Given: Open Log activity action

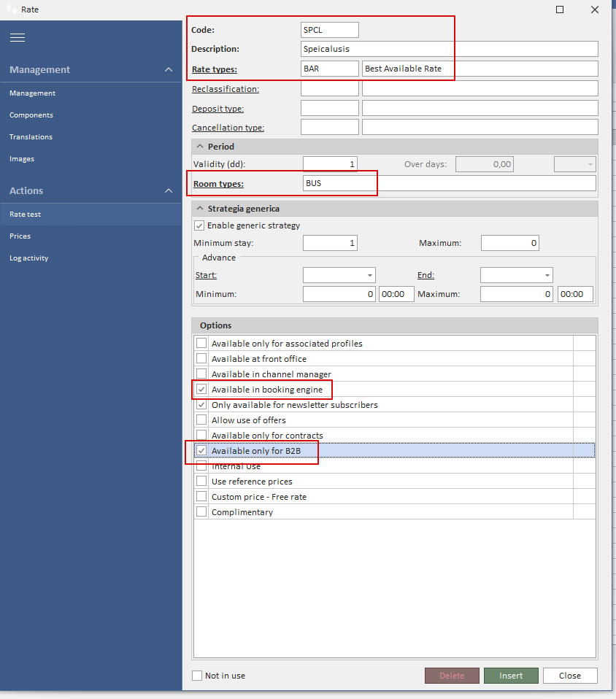Looking at the screenshot, I should click(x=28, y=258).
